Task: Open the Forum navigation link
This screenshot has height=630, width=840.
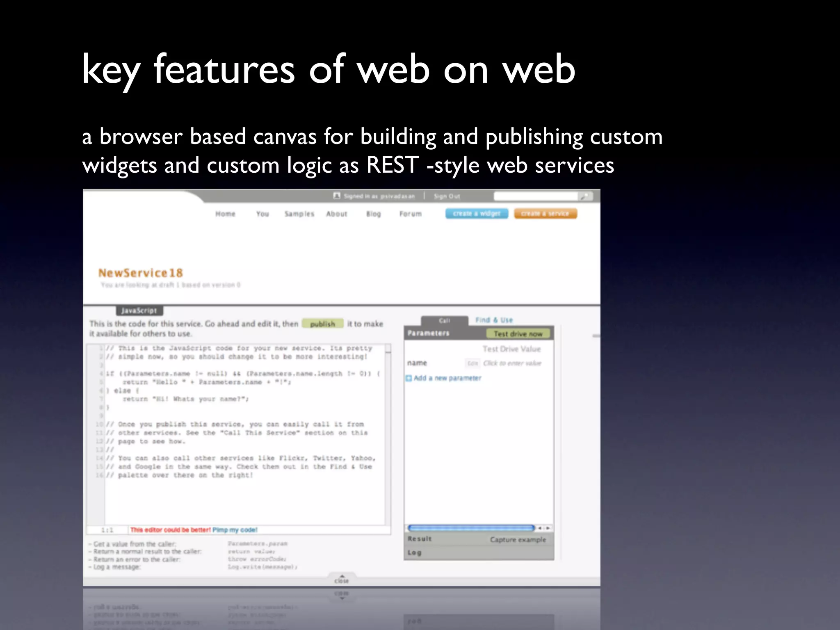Action: click(x=411, y=214)
